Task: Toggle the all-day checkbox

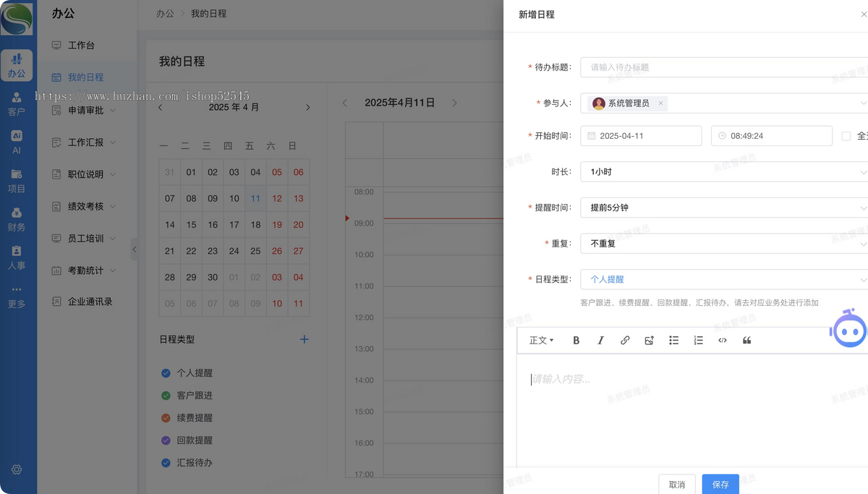Action: click(x=846, y=136)
